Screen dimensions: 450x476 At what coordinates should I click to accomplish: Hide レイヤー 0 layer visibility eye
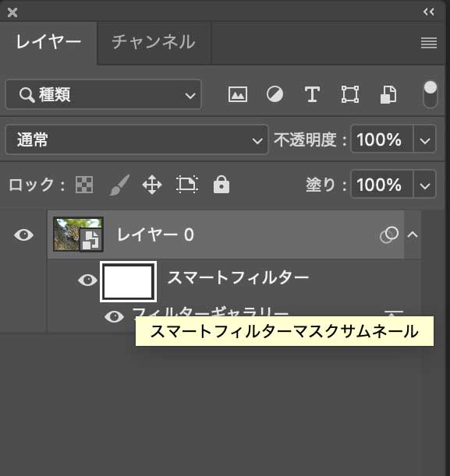23,235
